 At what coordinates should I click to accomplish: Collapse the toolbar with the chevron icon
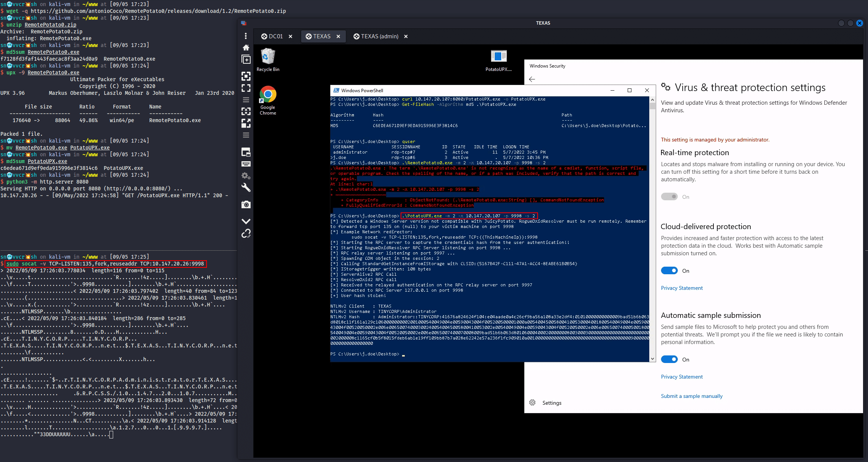(246, 221)
